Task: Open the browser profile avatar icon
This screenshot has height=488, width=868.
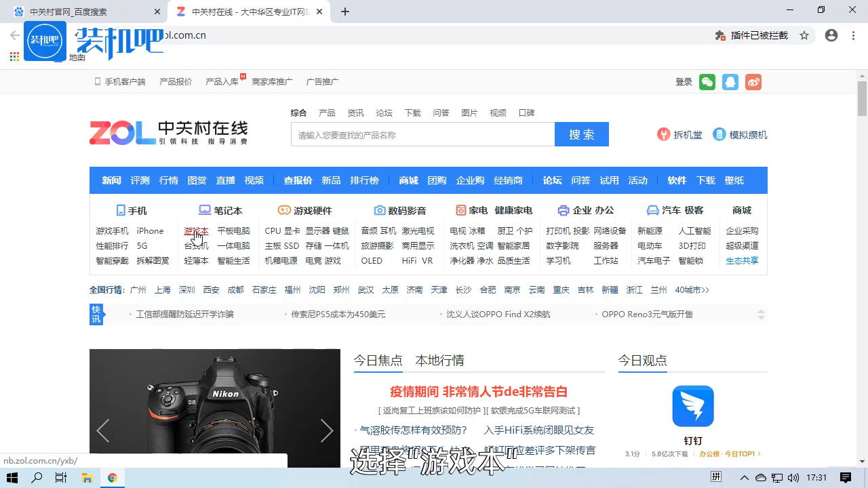Action: point(831,35)
